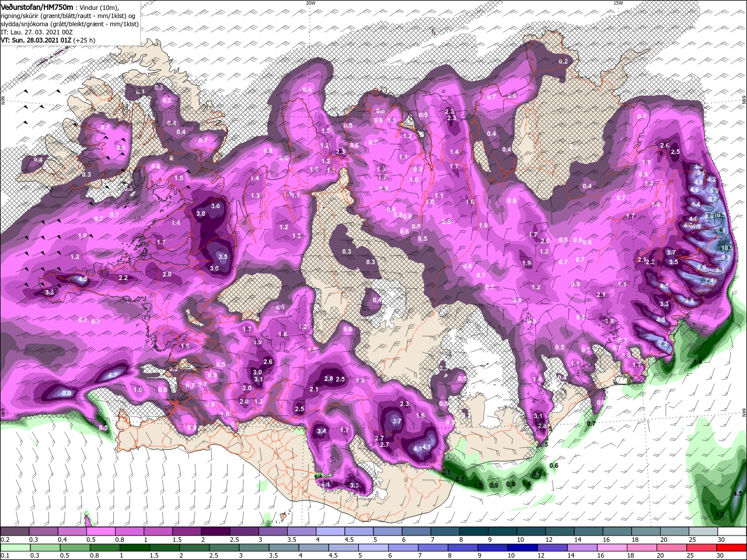This screenshot has height=560, width=747.
Task: Pick the violet 12 swatch in lower legend row
Action: click(x=553, y=548)
